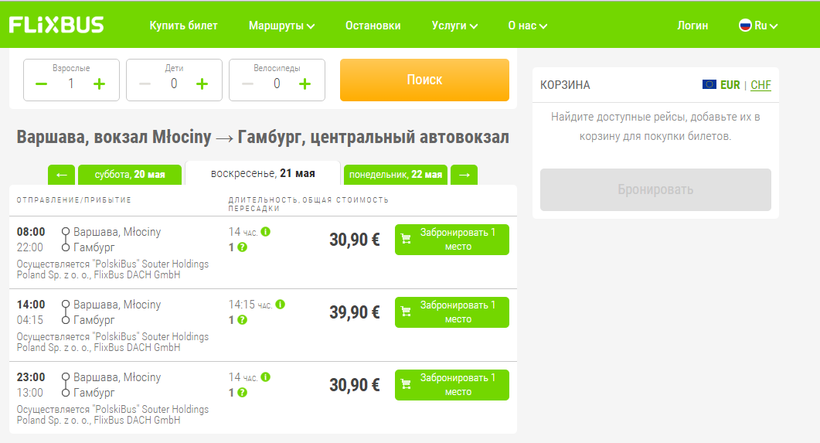Go to next dates with right arrow

tap(464, 175)
